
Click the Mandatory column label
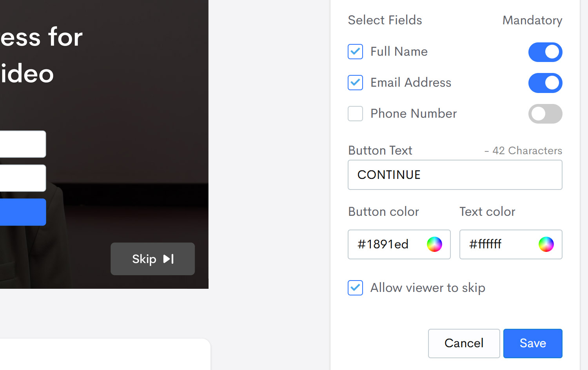click(x=532, y=20)
